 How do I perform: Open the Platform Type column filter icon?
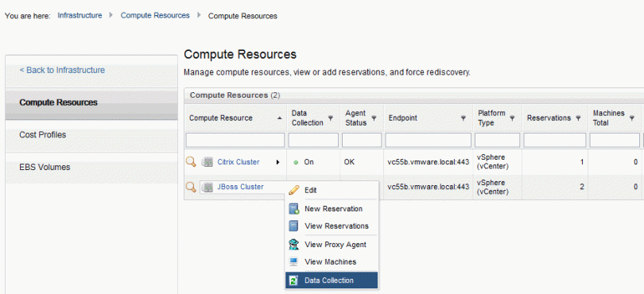pos(512,118)
